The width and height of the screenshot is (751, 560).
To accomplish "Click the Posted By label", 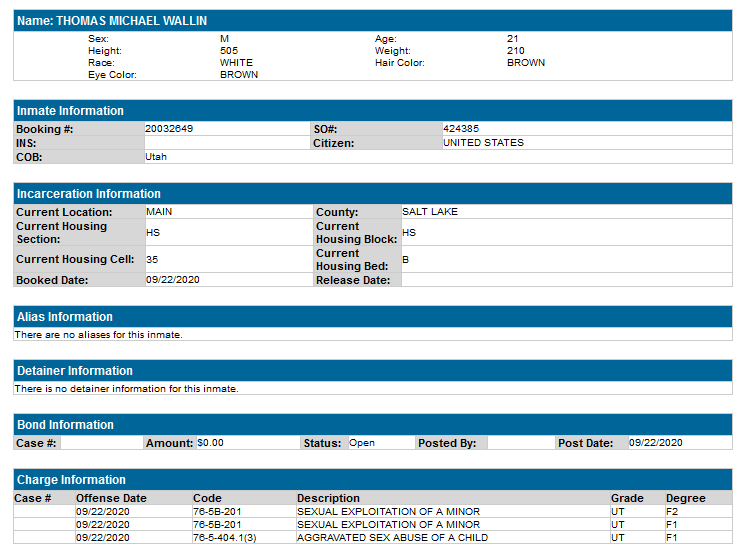I will tap(447, 443).
